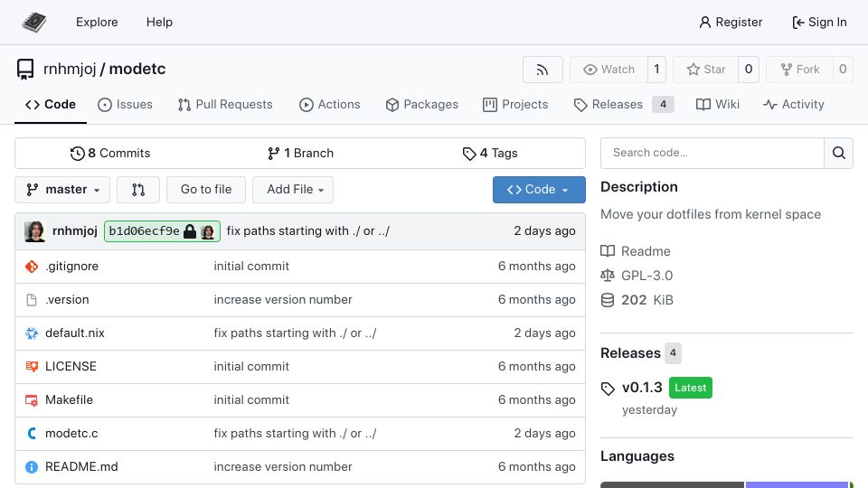Click the Makefile file icon
Image resolution: width=868 pixels, height=488 pixels.
coord(32,400)
